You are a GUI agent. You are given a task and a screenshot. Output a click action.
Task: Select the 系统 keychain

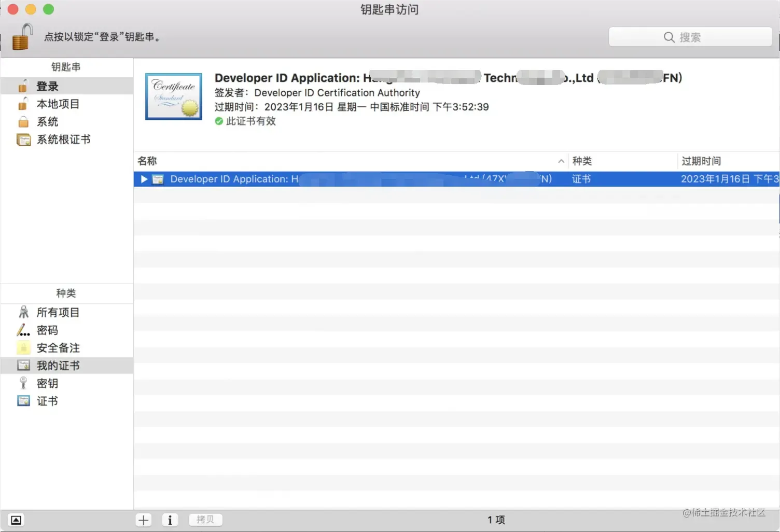(67, 121)
